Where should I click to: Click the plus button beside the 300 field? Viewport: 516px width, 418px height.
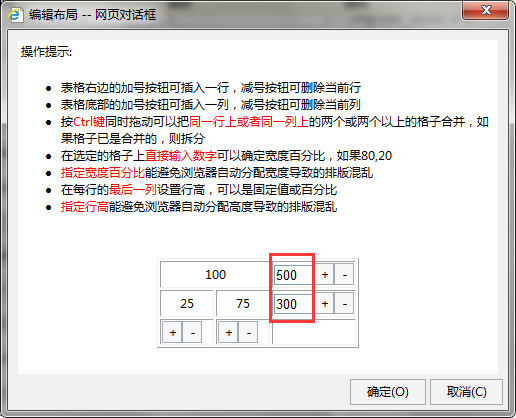point(325,304)
